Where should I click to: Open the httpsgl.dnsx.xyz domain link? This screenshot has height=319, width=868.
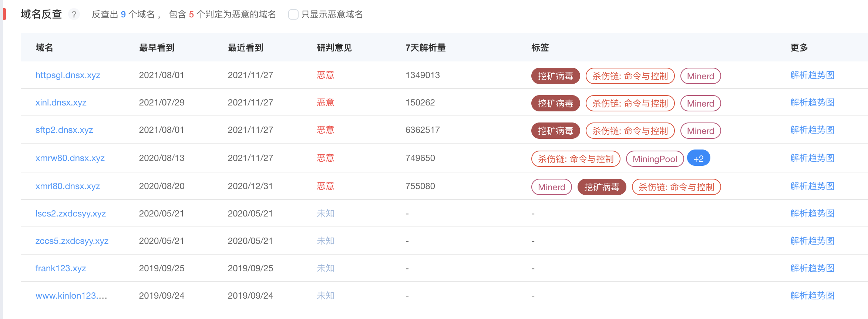pyautogui.click(x=68, y=75)
